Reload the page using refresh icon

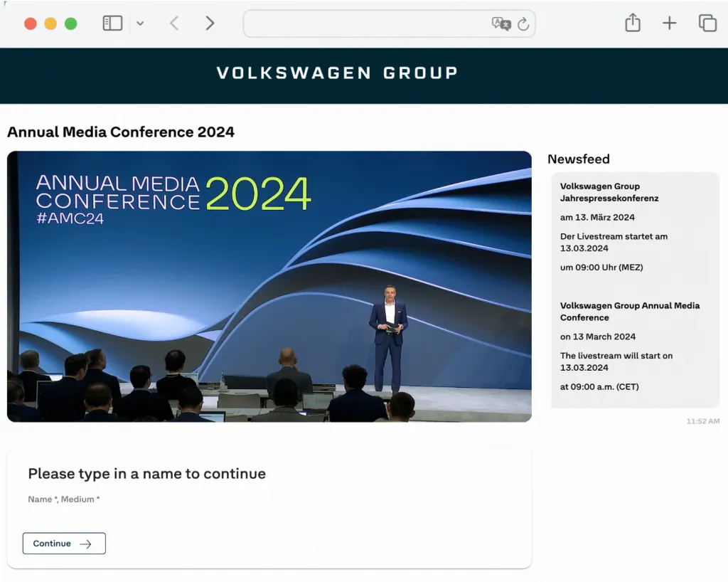point(523,24)
